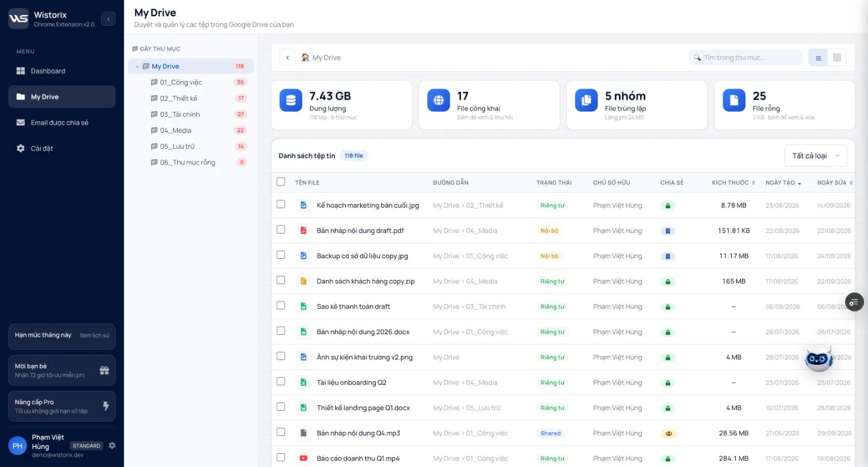The height and width of the screenshot is (467, 868).
Task: Open the Tất cả loại filter dropdown
Action: pyautogui.click(x=816, y=156)
